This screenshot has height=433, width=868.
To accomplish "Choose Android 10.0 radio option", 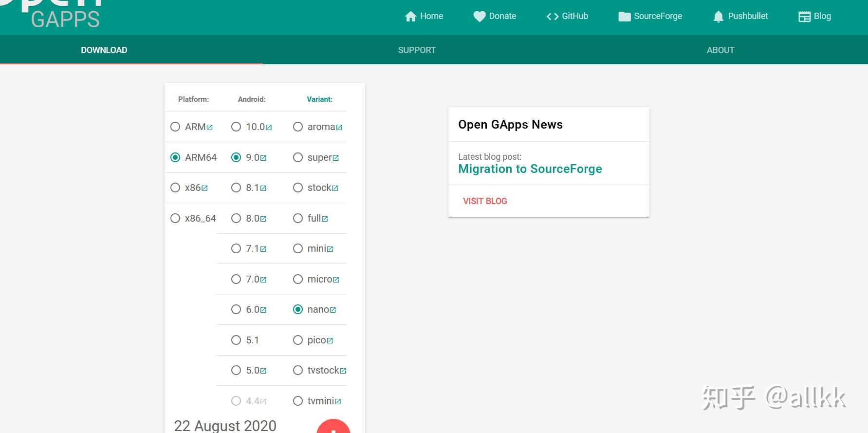I will point(236,127).
